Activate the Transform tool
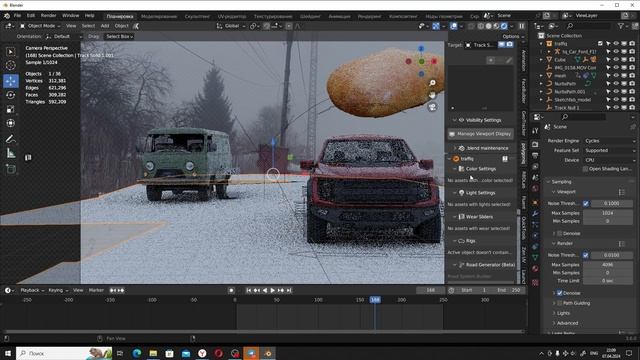Viewport: 640px width, 360px height. (x=11, y=123)
